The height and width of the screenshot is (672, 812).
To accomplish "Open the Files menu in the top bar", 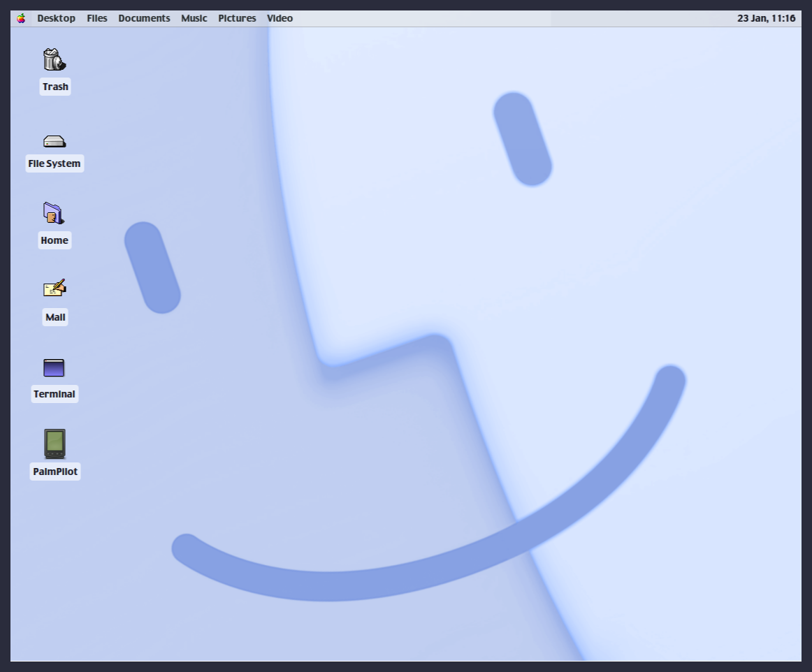I will [97, 18].
